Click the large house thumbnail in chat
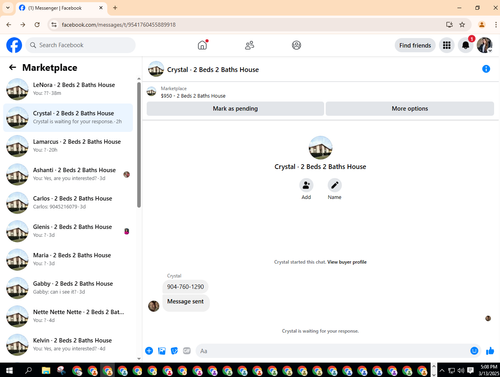 pos(320,148)
